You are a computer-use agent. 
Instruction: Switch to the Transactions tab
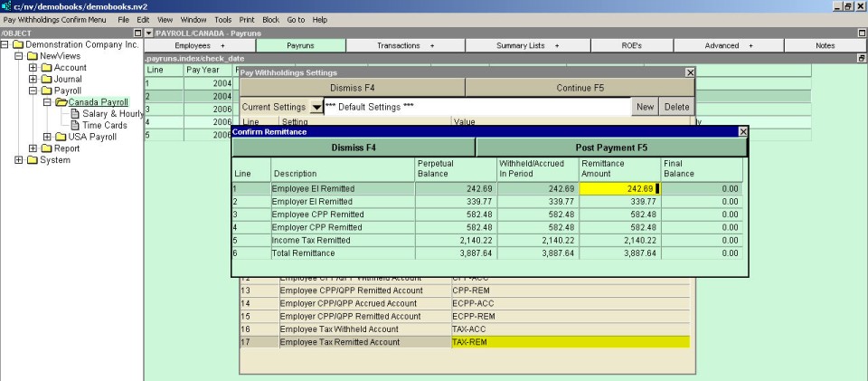[405, 45]
